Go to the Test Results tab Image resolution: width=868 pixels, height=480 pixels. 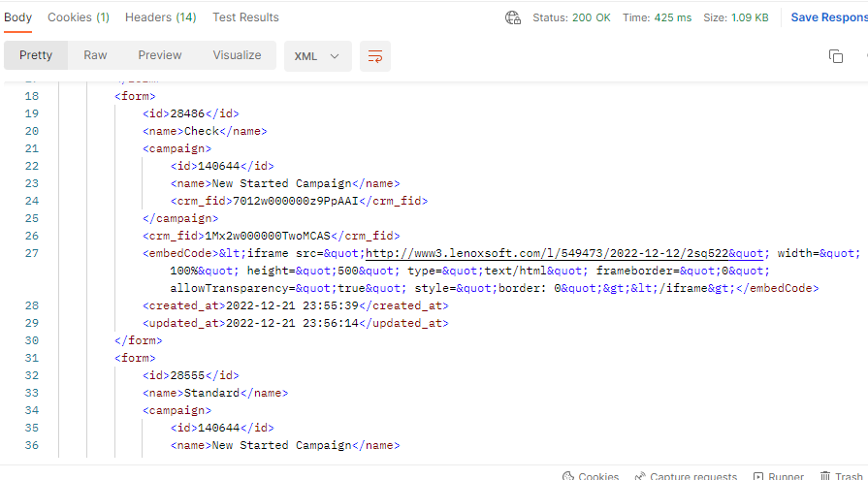[x=245, y=17]
